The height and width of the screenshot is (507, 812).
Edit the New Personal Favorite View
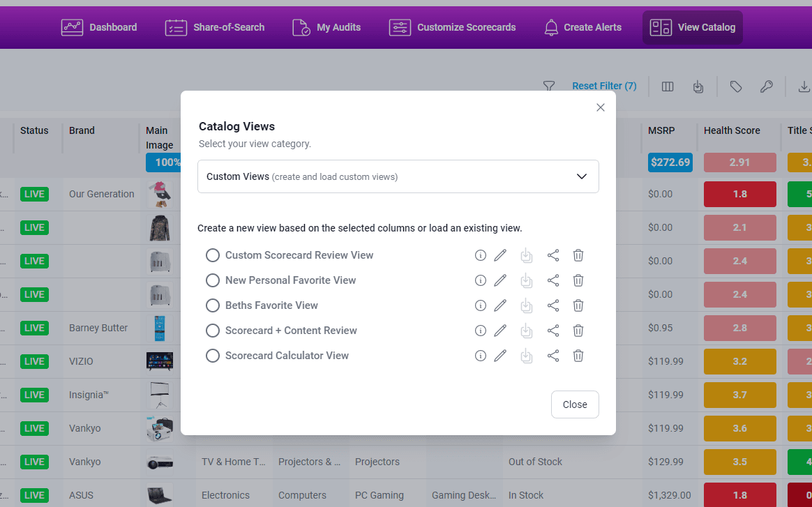point(500,280)
